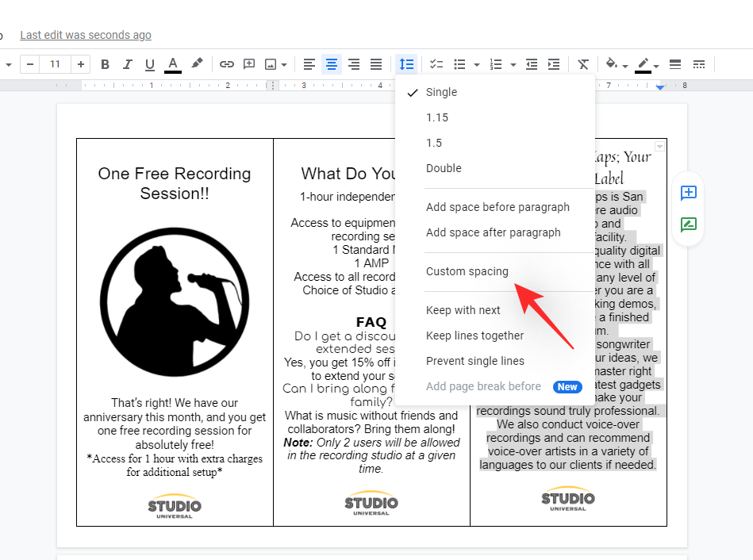Toggle bold formatting

coord(106,64)
